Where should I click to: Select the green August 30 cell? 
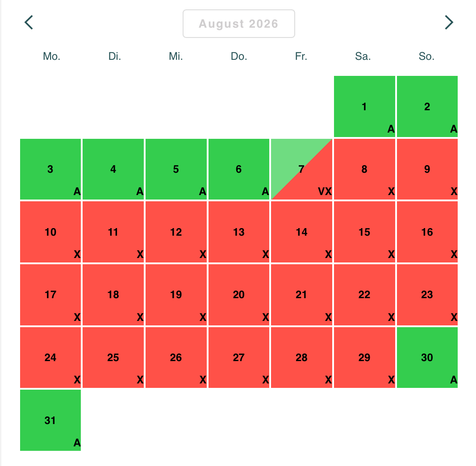(x=427, y=358)
